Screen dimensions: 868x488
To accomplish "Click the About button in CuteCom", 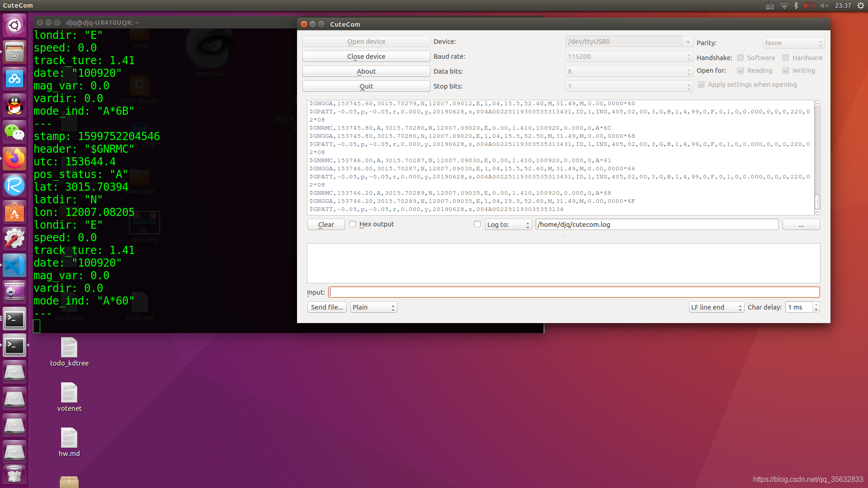I will click(x=366, y=71).
